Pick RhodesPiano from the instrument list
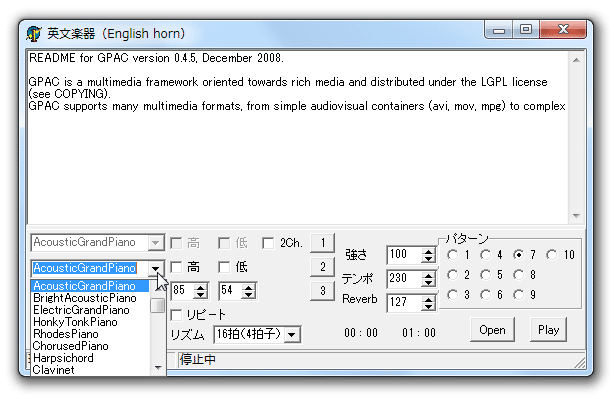The image size is (614, 399). [90, 334]
